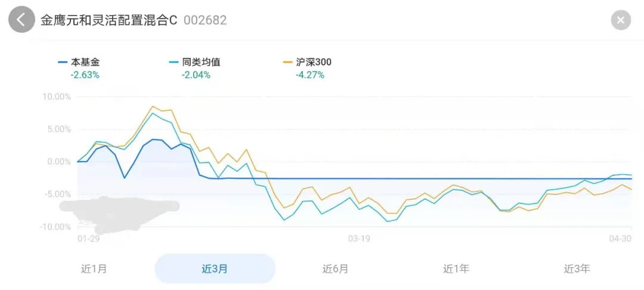Click the 04-30 end date marker
The height and width of the screenshot is (290, 644).
tap(620, 239)
